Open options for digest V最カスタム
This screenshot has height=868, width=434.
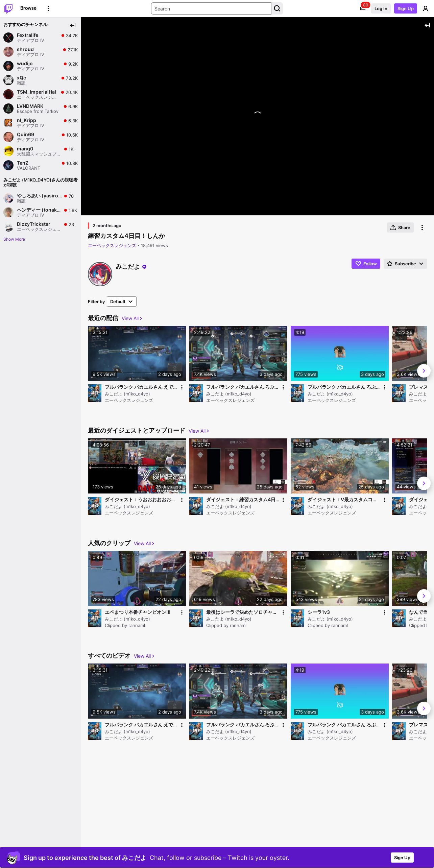[x=385, y=500]
